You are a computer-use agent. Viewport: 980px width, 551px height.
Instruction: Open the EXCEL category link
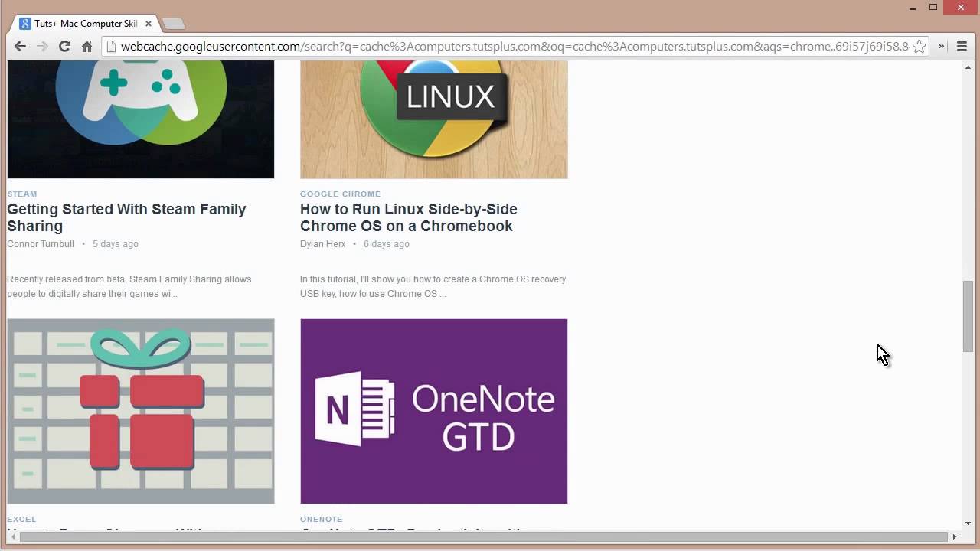21,520
